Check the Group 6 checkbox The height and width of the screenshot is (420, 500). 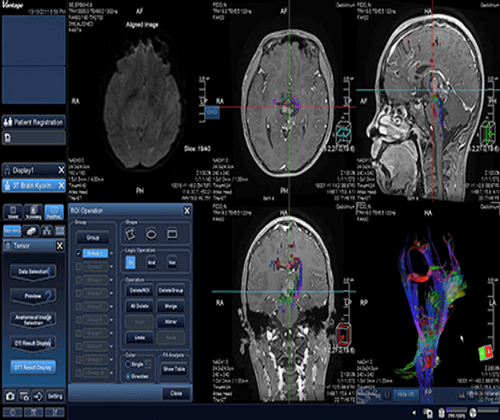point(78,320)
